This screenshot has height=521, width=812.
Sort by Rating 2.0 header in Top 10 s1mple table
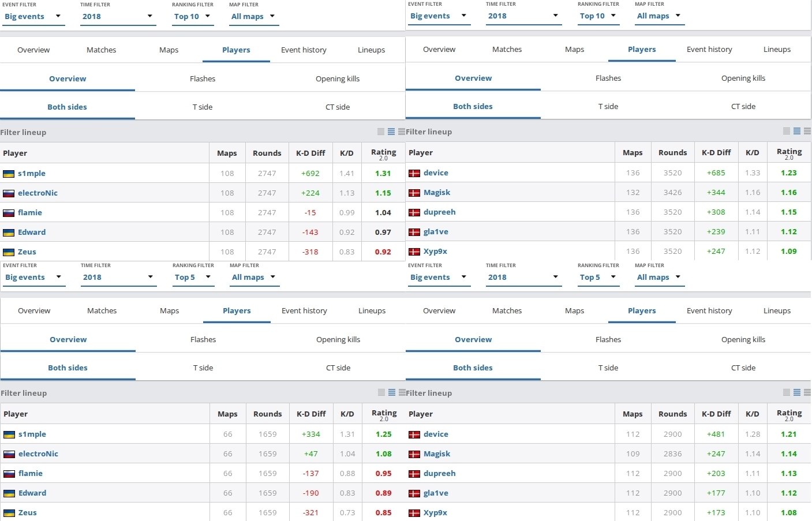(x=384, y=153)
